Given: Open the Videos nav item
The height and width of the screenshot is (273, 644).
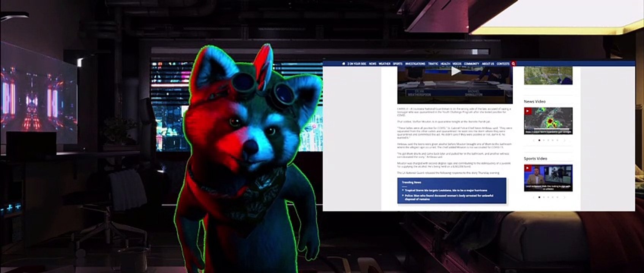Looking at the screenshot, I should [457, 64].
